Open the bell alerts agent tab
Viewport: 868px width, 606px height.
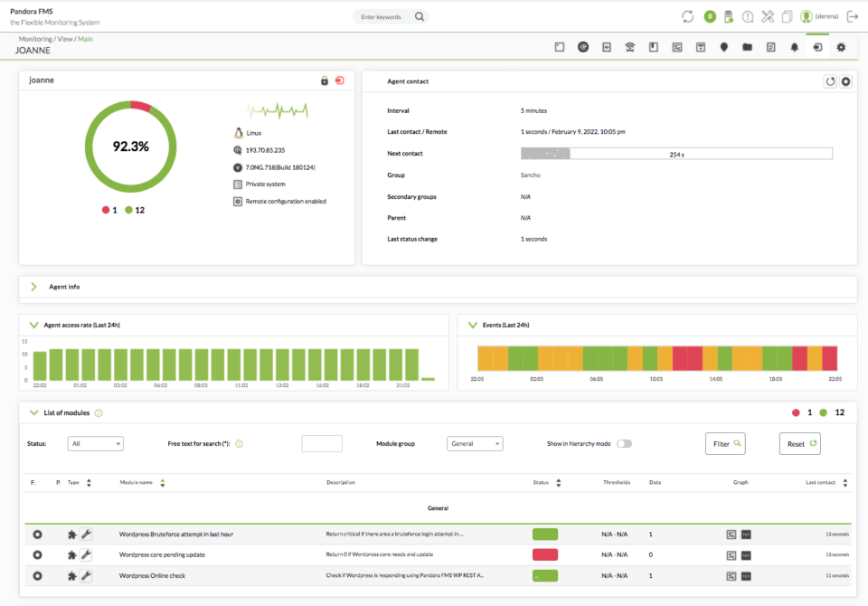(x=795, y=47)
